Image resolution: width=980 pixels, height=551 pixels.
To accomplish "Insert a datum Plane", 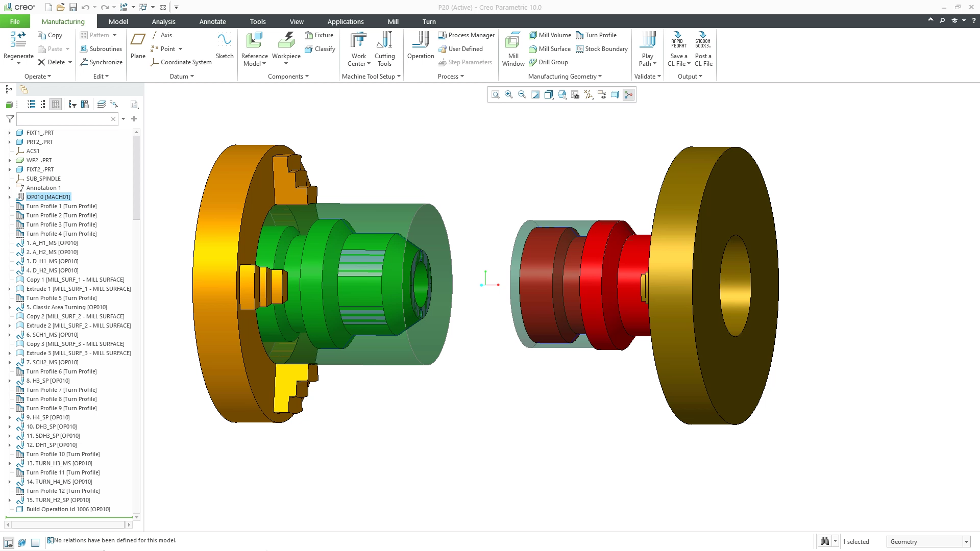I will coord(138,45).
